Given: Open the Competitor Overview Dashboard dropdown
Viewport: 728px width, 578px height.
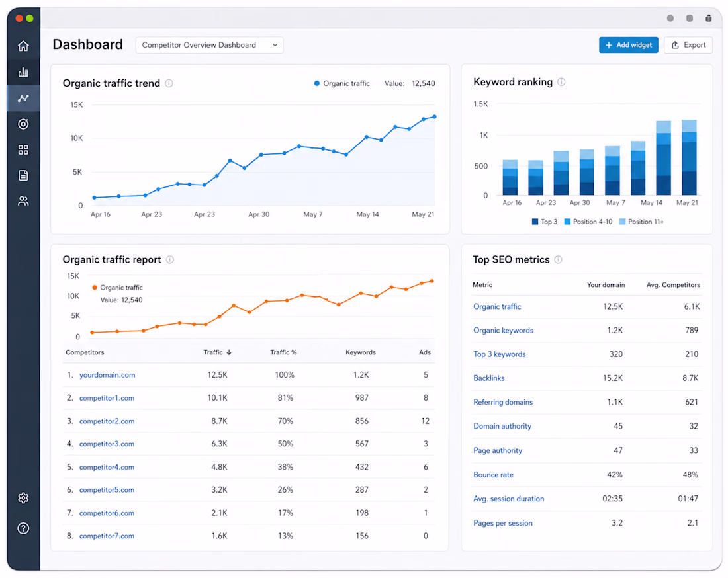Looking at the screenshot, I should click(x=209, y=45).
